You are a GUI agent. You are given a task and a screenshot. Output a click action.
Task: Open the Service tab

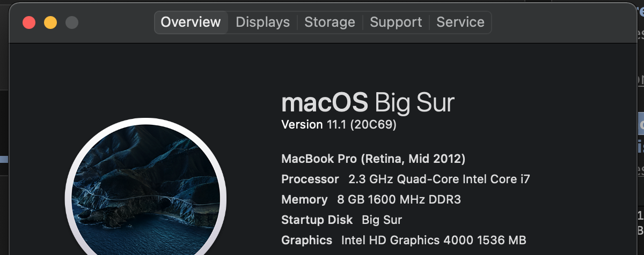460,22
